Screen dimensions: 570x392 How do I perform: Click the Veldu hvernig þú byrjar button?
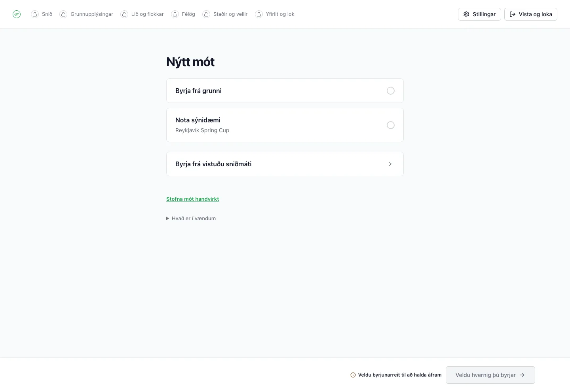[x=490, y=375]
